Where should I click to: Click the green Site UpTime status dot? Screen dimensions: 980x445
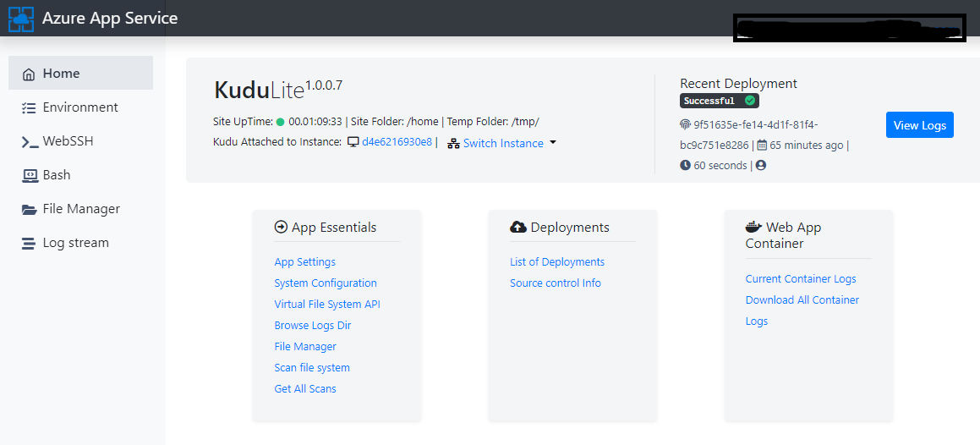(280, 122)
